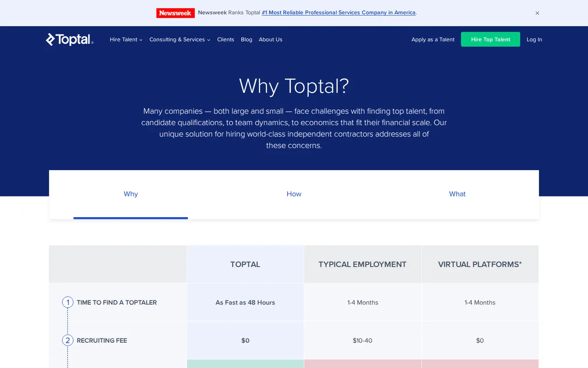
Task: Click the Toptal logo
Action: (70, 40)
